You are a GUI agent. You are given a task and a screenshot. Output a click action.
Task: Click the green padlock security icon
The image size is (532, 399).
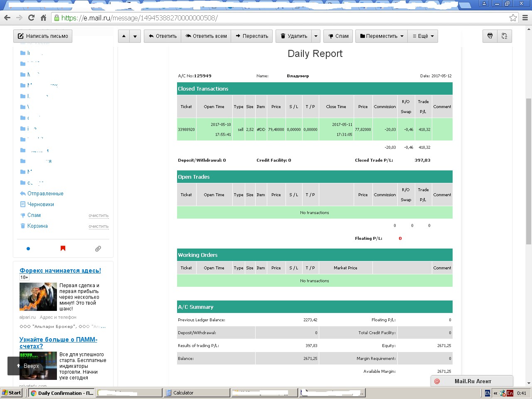[56, 18]
